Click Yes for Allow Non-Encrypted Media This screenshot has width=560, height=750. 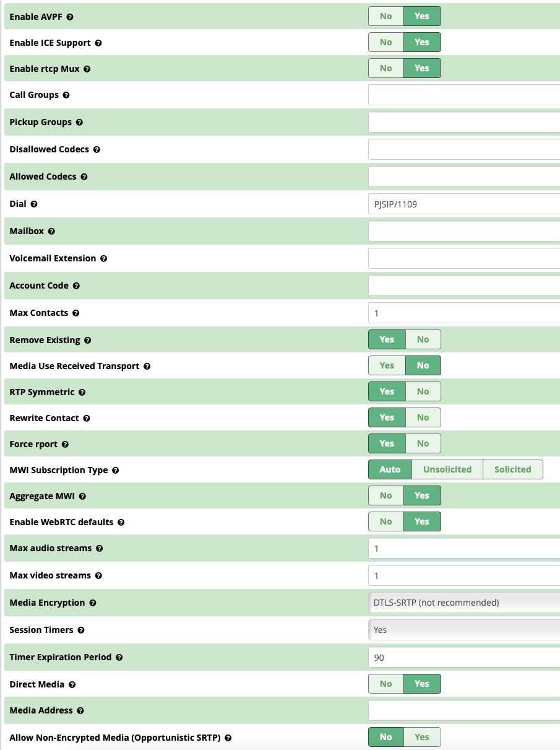click(422, 738)
